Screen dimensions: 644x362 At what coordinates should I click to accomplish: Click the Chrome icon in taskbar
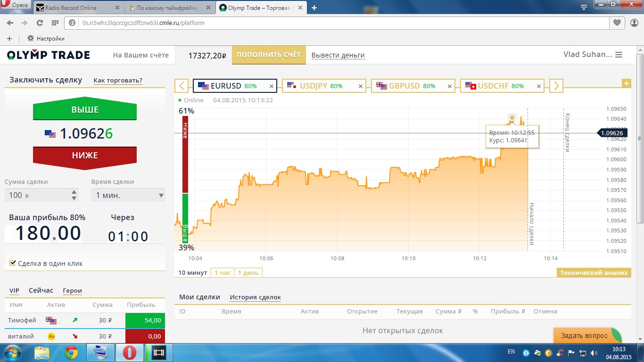(71, 352)
